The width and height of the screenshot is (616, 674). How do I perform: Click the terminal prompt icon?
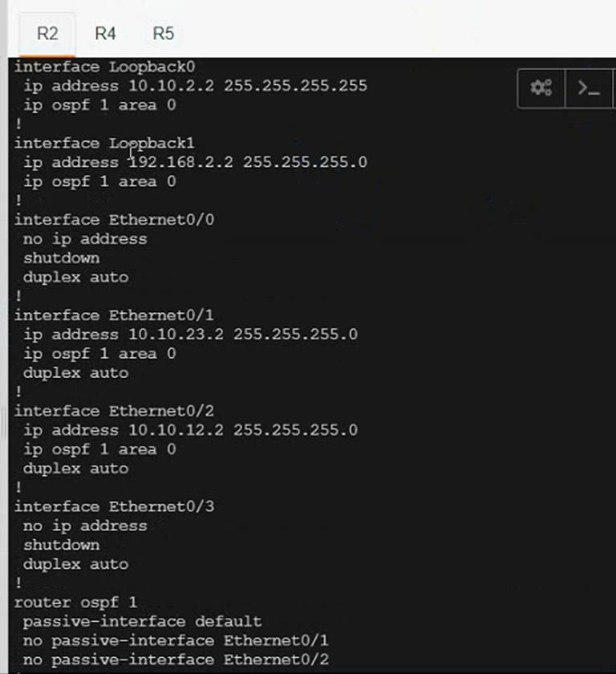590,88
